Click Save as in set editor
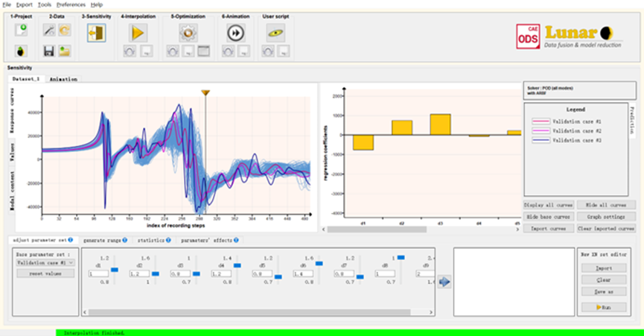The height and width of the screenshot is (336, 644). pyautogui.click(x=604, y=291)
